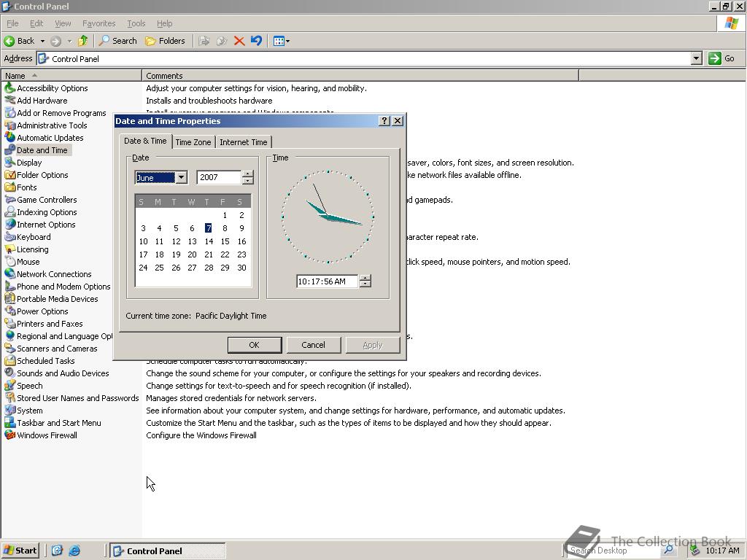This screenshot has height=560, width=747.
Task: Select the Indexing Options icon
Action: coord(9,212)
